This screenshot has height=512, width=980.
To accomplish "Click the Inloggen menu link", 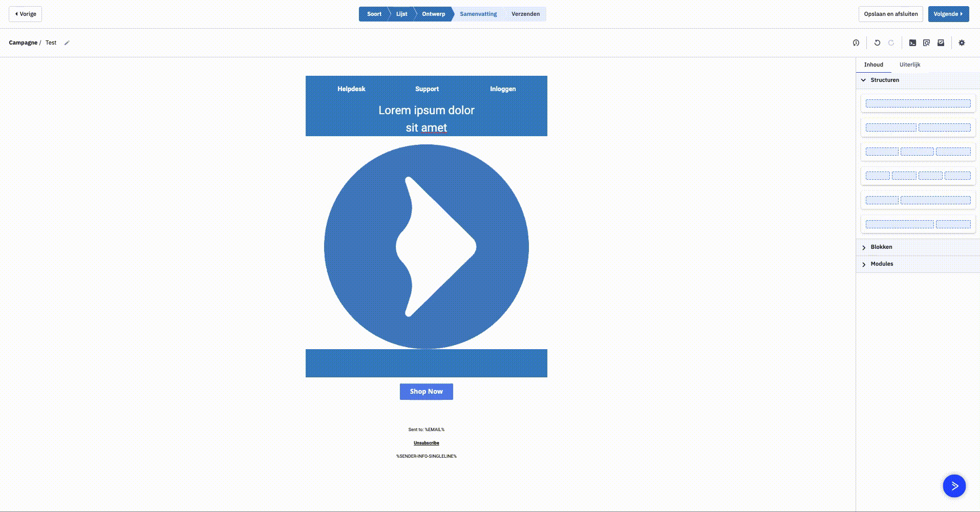I will tap(503, 89).
